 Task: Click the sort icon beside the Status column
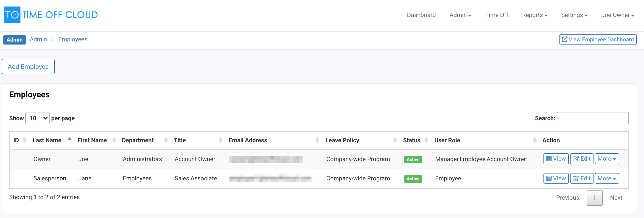tap(427, 140)
